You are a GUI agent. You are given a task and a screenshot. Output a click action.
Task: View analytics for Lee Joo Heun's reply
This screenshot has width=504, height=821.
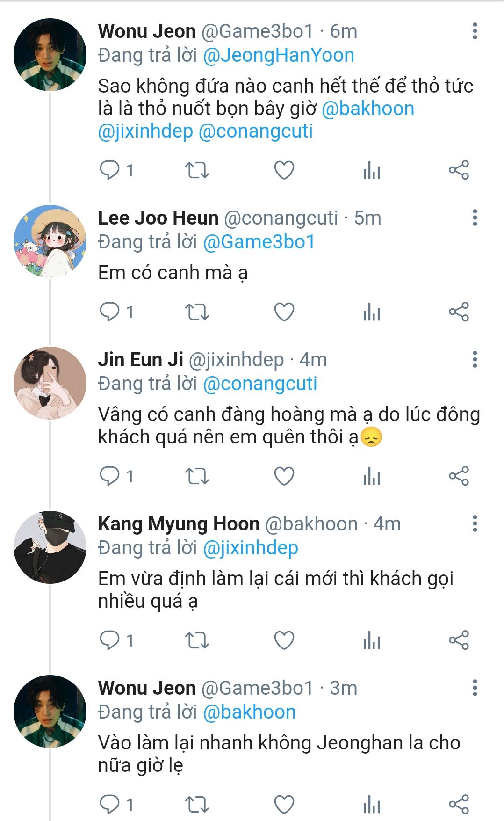coord(372,312)
